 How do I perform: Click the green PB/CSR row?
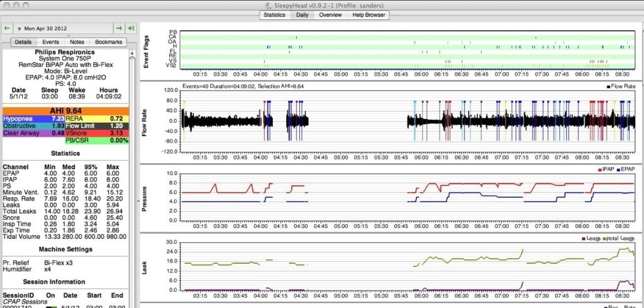(97, 140)
